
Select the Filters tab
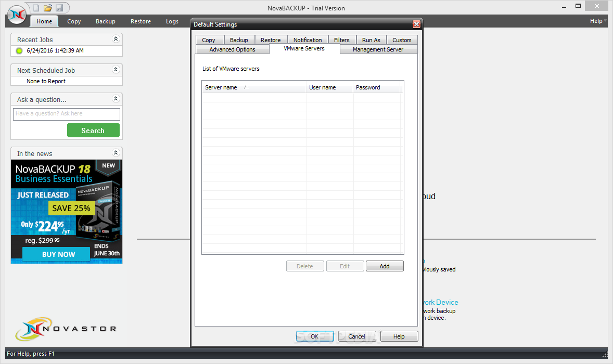[x=342, y=40]
